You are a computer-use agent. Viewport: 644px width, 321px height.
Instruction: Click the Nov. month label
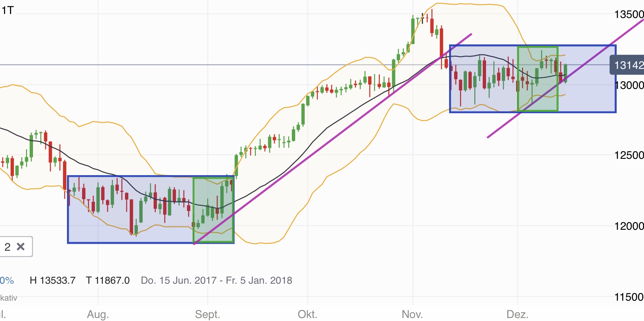point(412,314)
